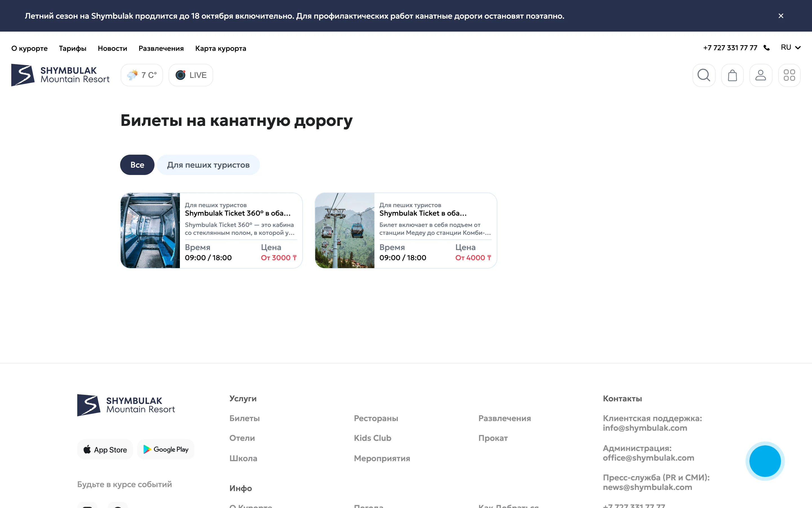Viewport: 812px width, 508px height.
Task: Open the four-squares grid menu icon
Action: 789,75
